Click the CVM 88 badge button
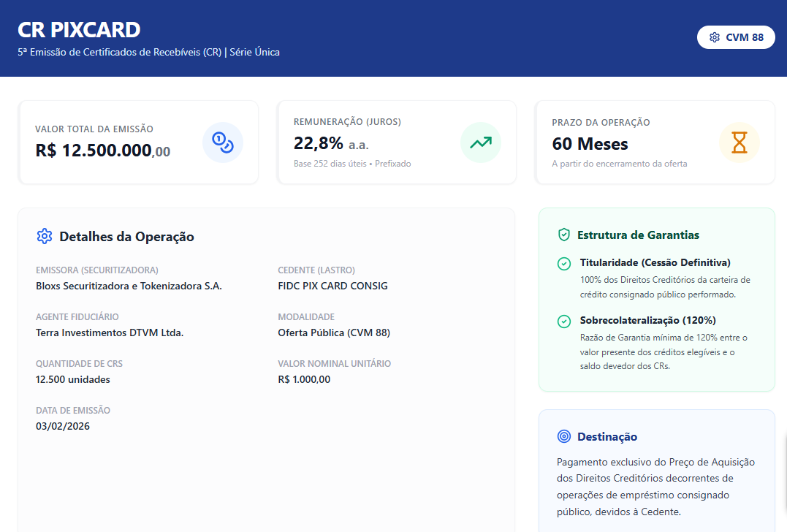787x532 pixels. [x=736, y=37]
